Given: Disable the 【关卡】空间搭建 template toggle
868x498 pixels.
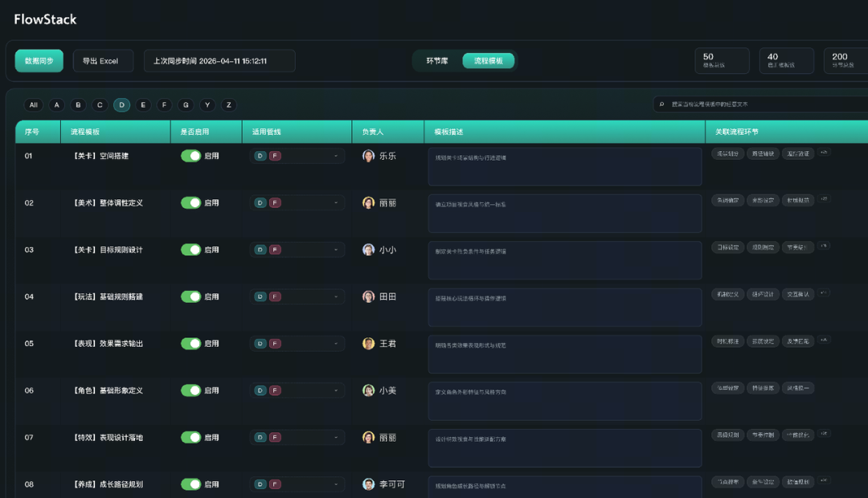Looking at the screenshot, I should point(191,156).
